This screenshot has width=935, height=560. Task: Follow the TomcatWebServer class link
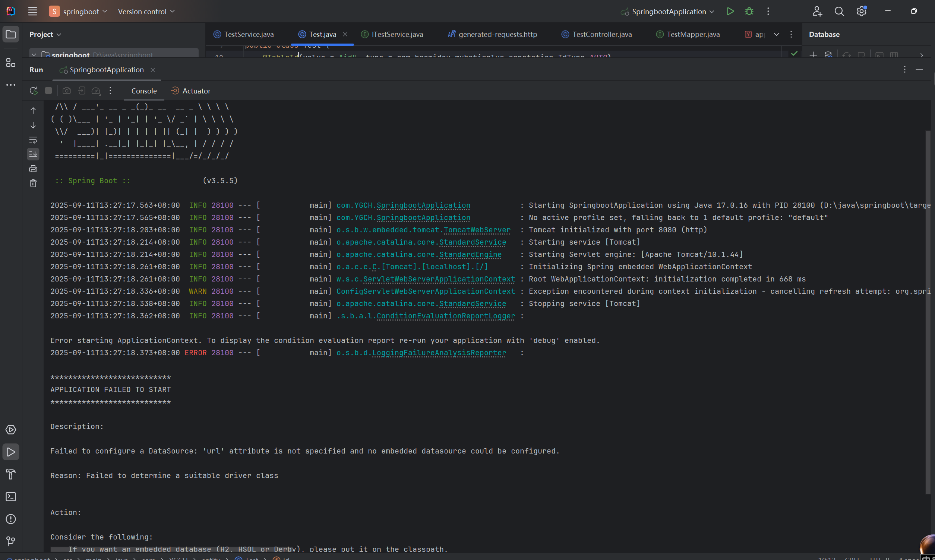coord(477,230)
